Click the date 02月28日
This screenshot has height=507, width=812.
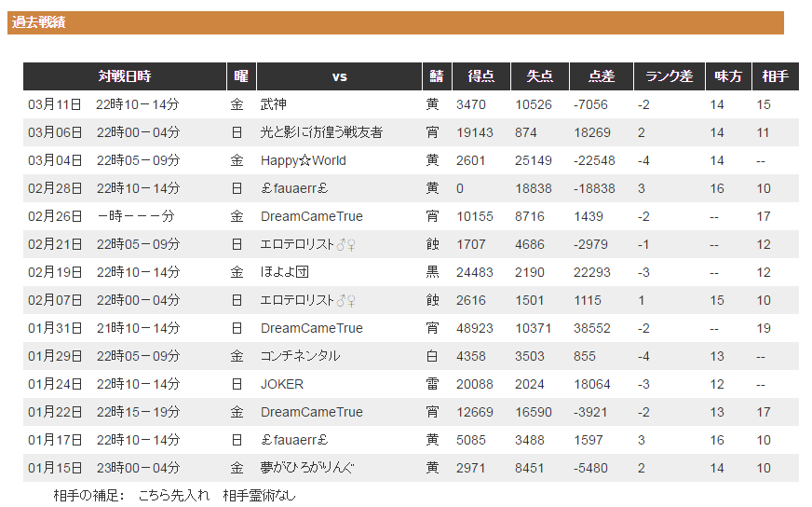pyautogui.click(x=55, y=188)
